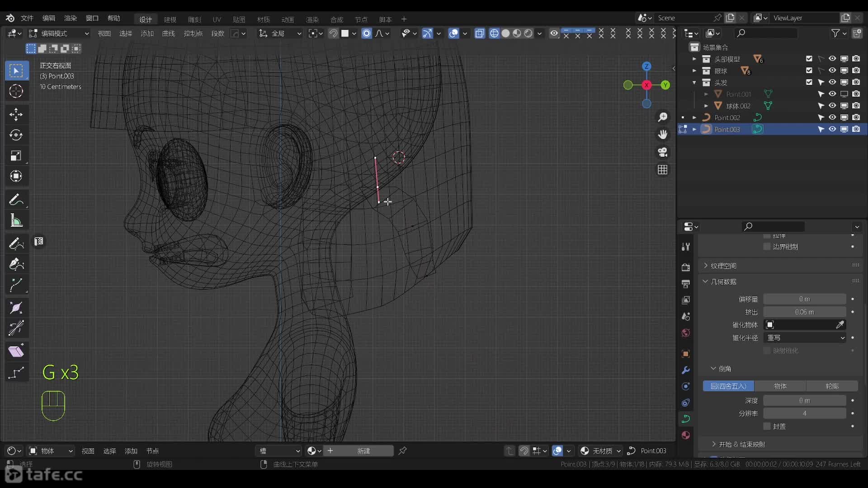Select 圆(四舍五入) bevel mode
The width and height of the screenshot is (868, 488).
coord(728,386)
